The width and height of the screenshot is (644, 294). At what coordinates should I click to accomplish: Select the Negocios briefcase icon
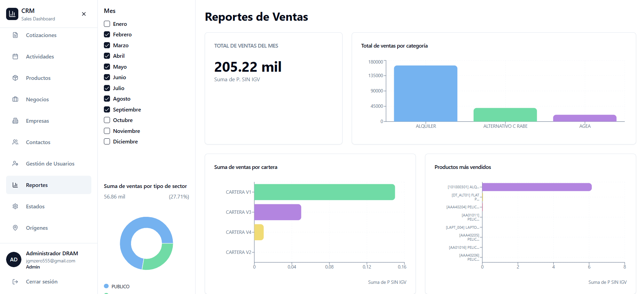tap(15, 99)
